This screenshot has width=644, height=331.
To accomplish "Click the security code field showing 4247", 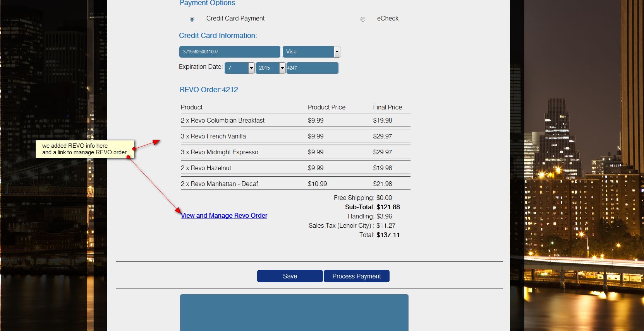I will point(312,68).
